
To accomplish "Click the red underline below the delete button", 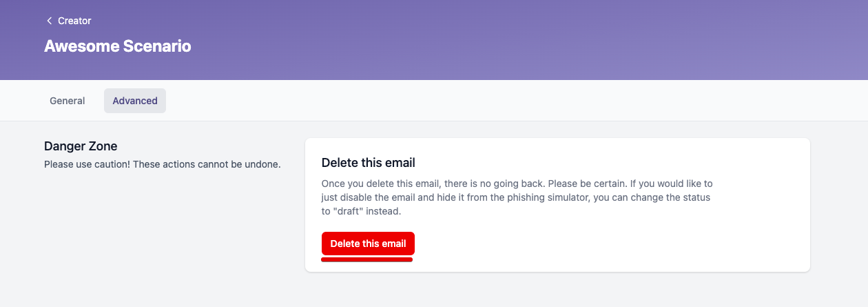I will click(x=367, y=260).
